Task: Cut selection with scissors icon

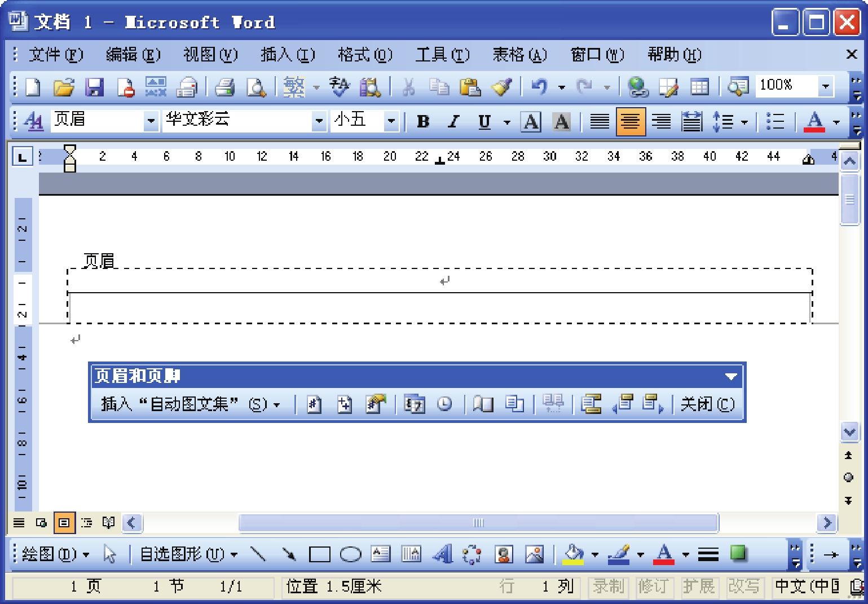Action: click(x=408, y=87)
